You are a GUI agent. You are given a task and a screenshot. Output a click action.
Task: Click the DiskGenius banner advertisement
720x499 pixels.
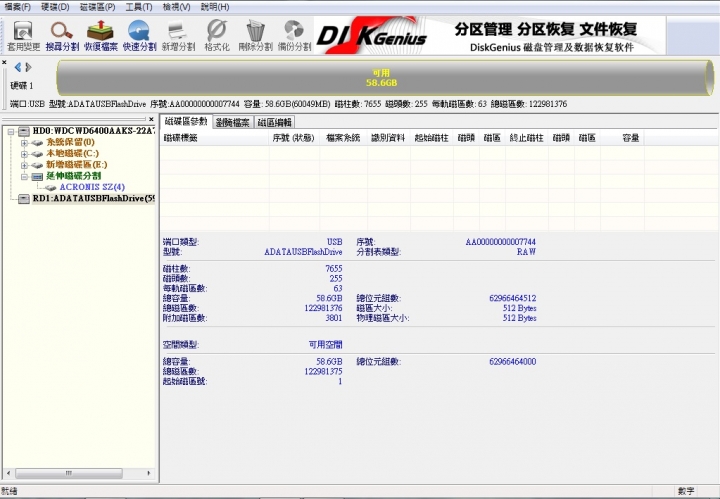pos(490,35)
